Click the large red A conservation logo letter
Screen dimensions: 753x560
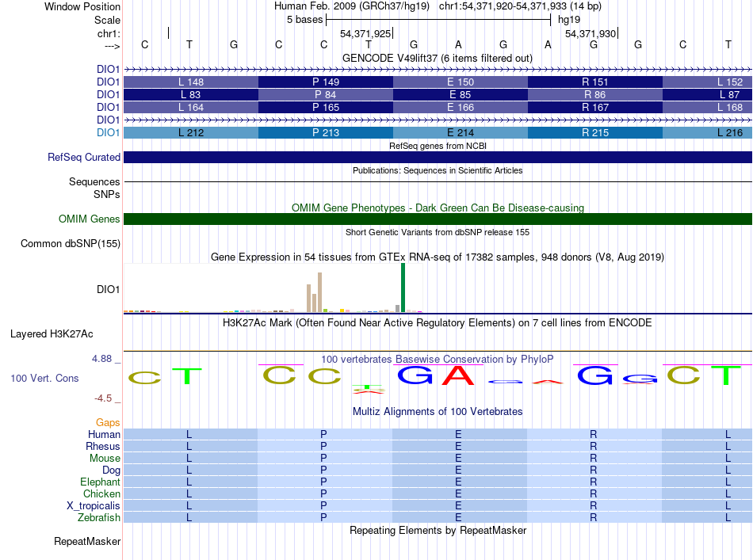(x=457, y=375)
